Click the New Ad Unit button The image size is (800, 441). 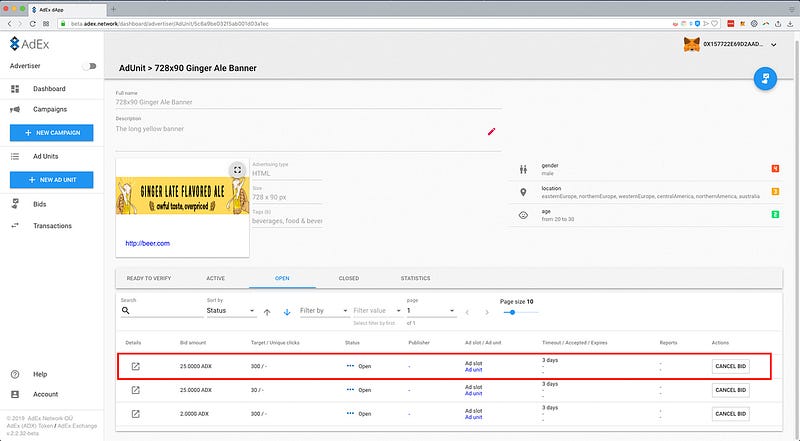click(x=52, y=180)
